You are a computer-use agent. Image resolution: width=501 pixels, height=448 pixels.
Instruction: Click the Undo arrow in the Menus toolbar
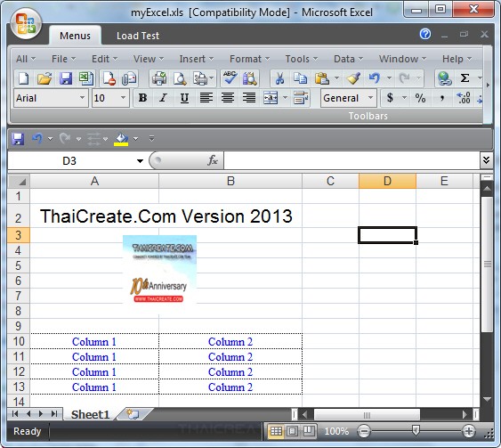coord(375,78)
